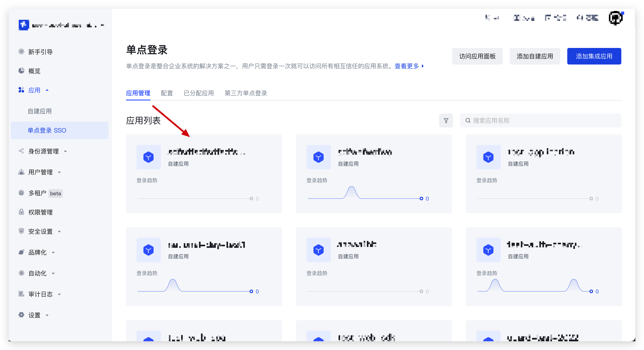Click the logo icon in sidebar header
Screen dimensions: 644x350
pyautogui.click(x=24, y=25)
